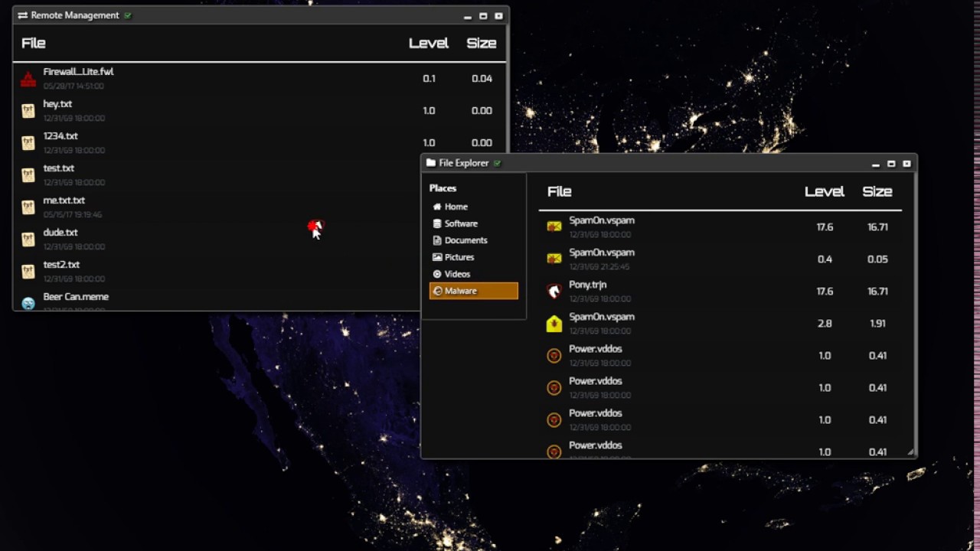Select the 1234.txt file icon
Screen dimensions: 980x551
tap(28, 143)
